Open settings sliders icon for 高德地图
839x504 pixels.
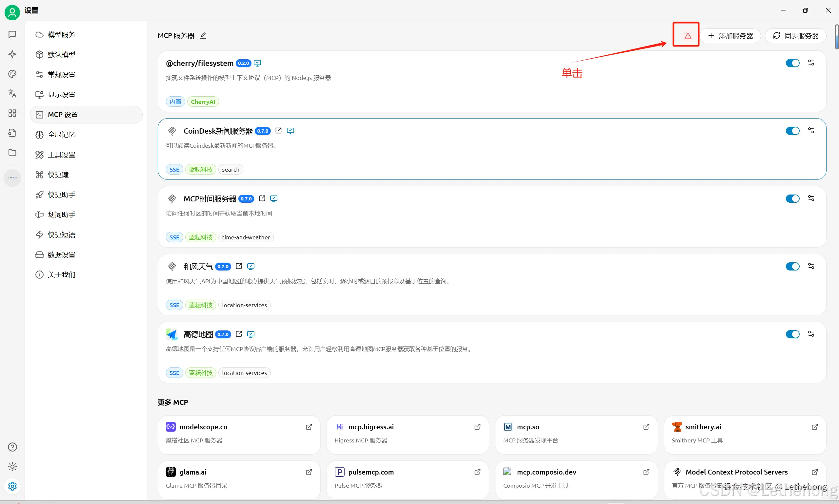point(811,334)
